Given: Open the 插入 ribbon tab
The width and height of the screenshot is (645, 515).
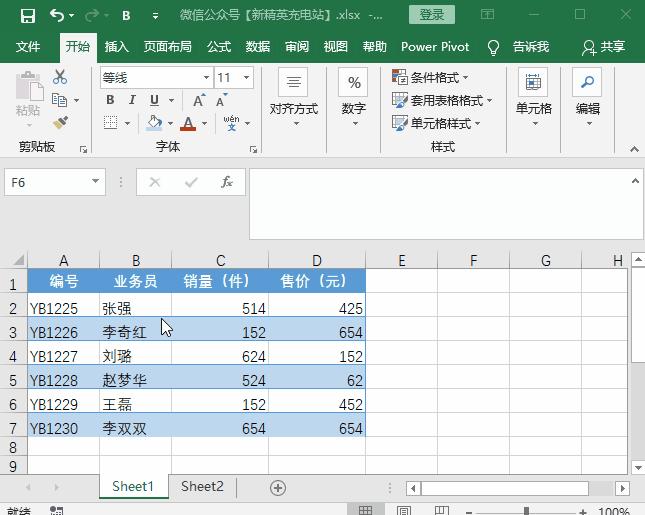Looking at the screenshot, I should point(117,47).
